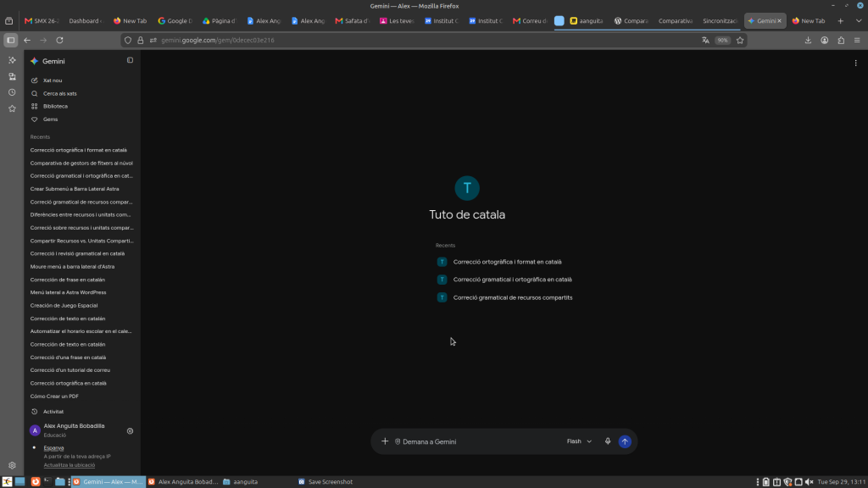868x488 pixels.
Task: Click the Demana a Gemini input field
Action: click(479, 441)
